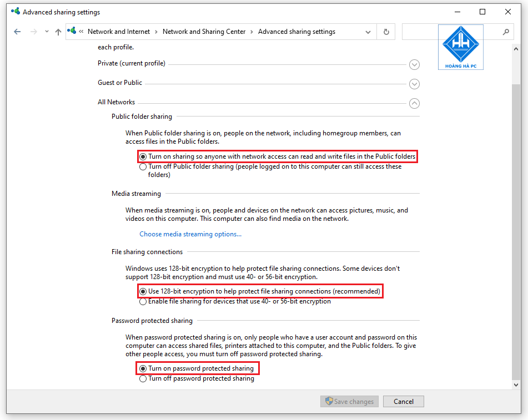
Task: Expand the Private (current profile) section
Action: pos(414,64)
